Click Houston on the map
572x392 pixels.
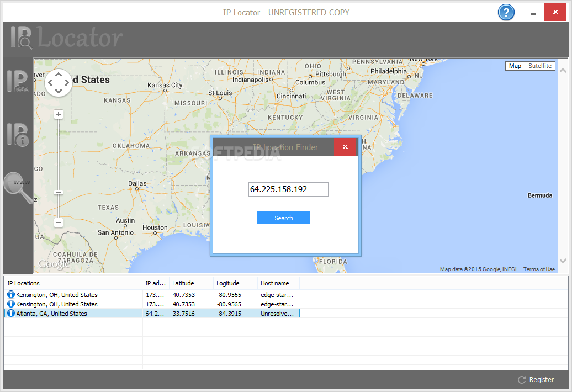pyautogui.click(x=155, y=227)
